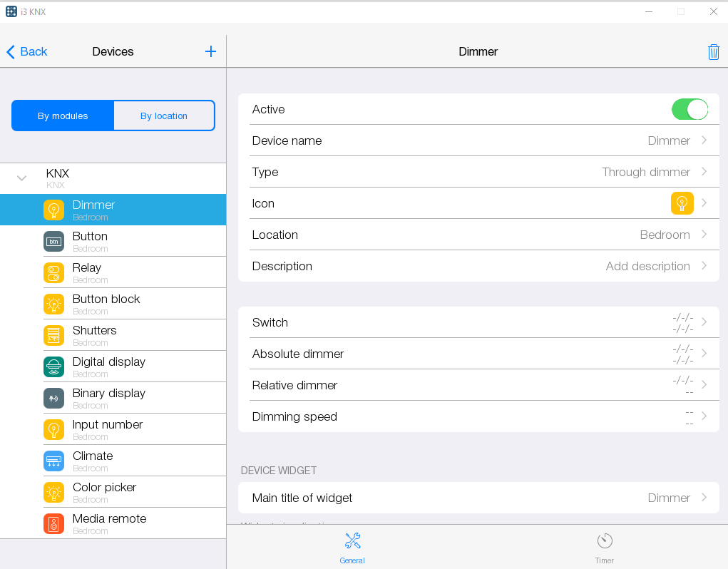Screen dimensions: 728x569
Task: Open the Dimming speed setting
Action: point(478,416)
